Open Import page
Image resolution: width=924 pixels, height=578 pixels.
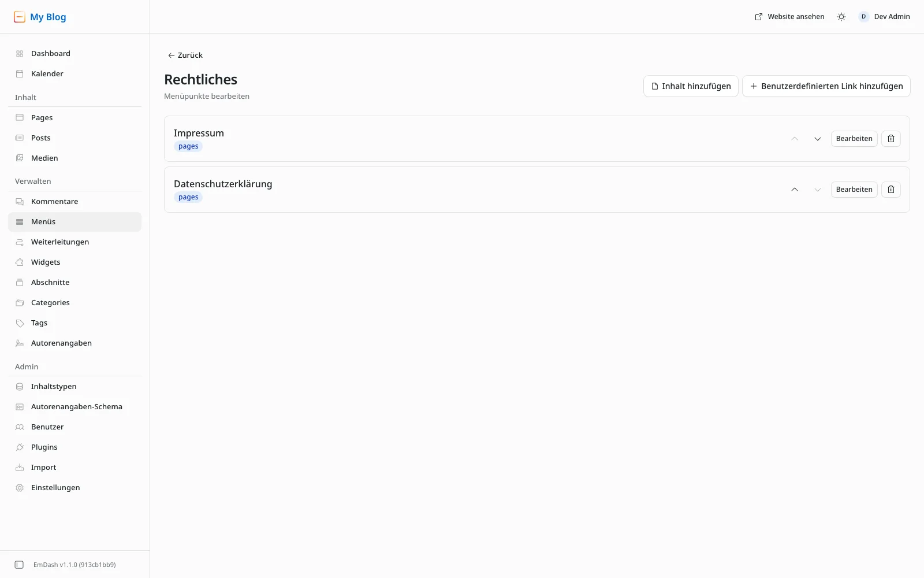pyautogui.click(x=75, y=468)
